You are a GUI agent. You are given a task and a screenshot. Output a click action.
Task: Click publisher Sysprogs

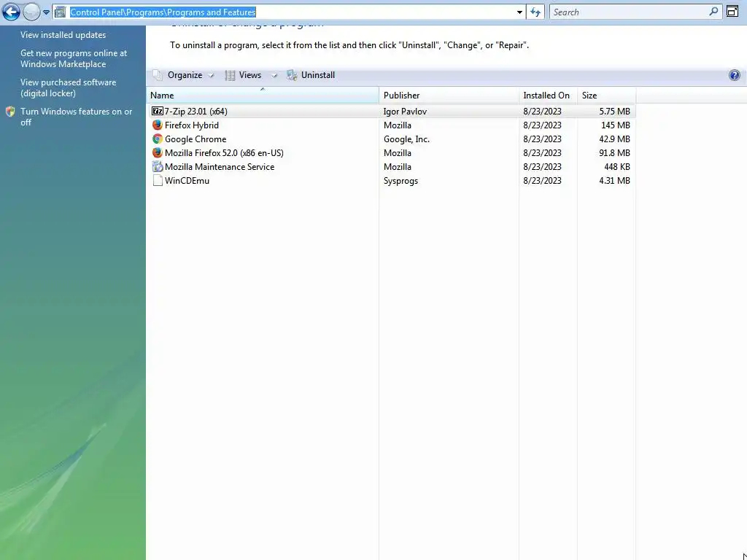(x=400, y=181)
